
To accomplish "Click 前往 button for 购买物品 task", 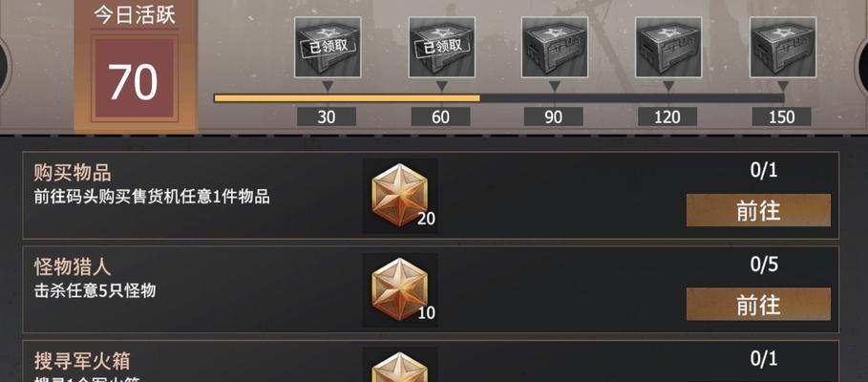I will 758,210.
